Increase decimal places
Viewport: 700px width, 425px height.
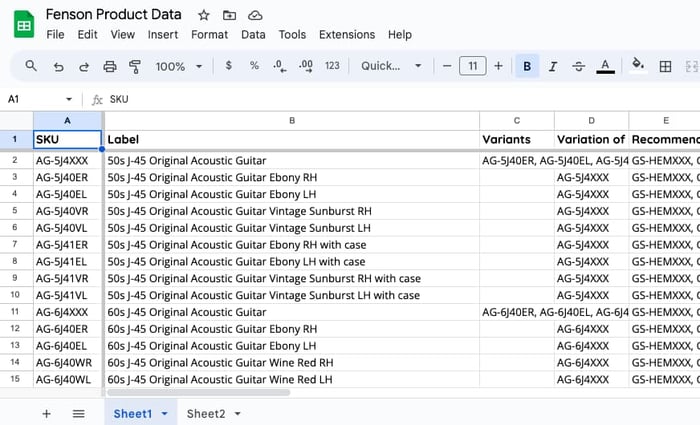(306, 66)
